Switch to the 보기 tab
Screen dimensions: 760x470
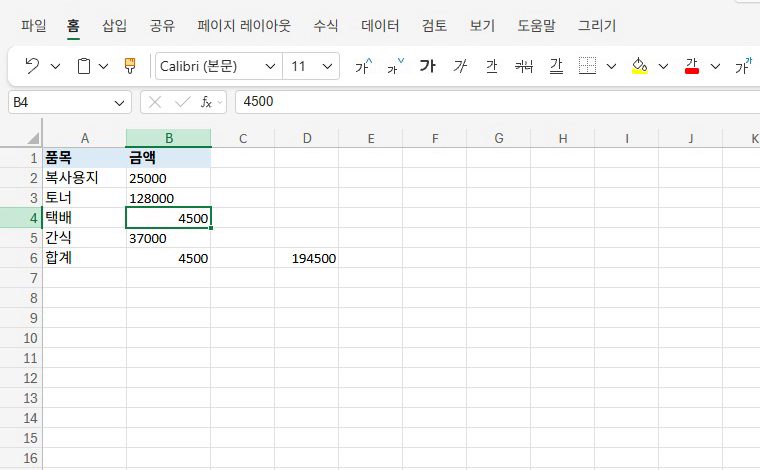pyautogui.click(x=482, y=25)
